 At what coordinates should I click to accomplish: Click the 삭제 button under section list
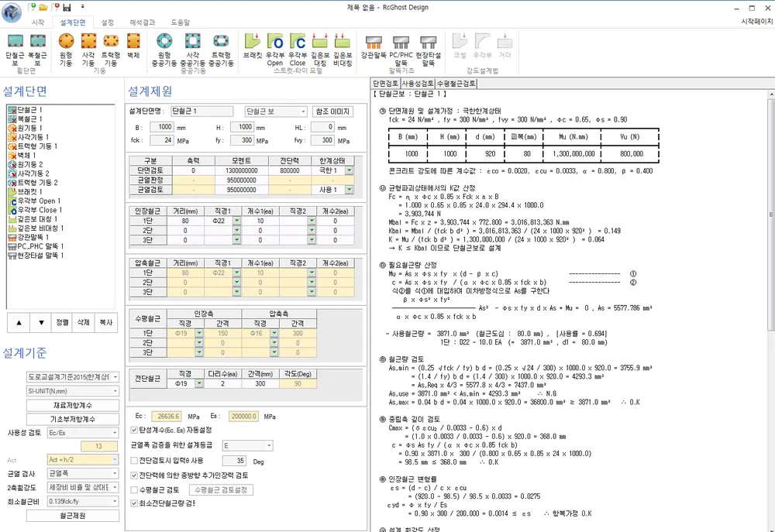click(x=83, y=323)
